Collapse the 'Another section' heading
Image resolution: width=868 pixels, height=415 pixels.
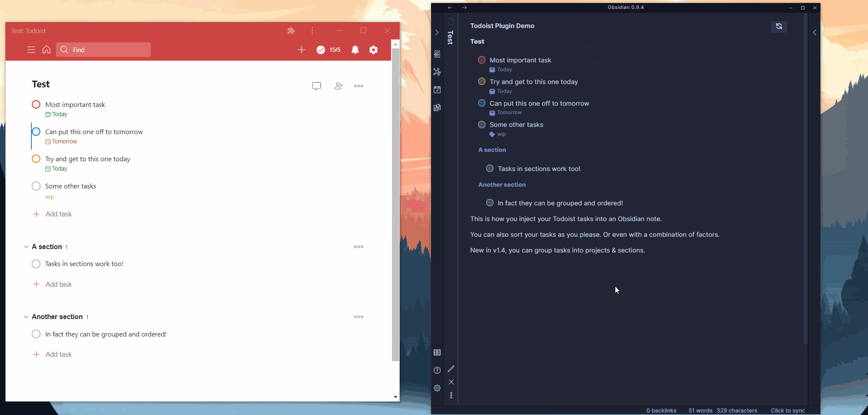[26, 317]
